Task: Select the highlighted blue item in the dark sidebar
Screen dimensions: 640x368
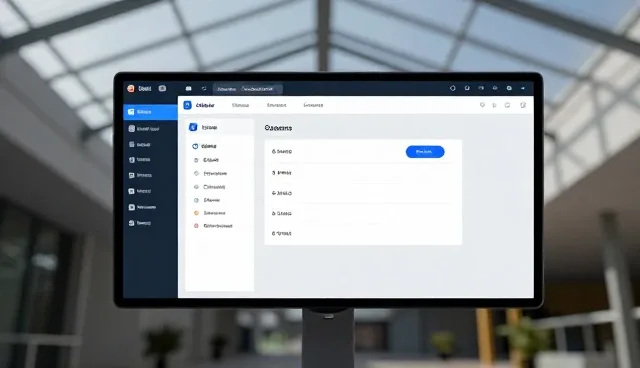Action: [x=150, y=112]
